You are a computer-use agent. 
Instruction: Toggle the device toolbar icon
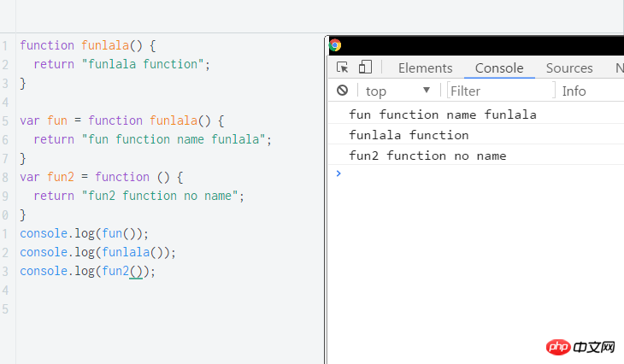click(365, 67)
